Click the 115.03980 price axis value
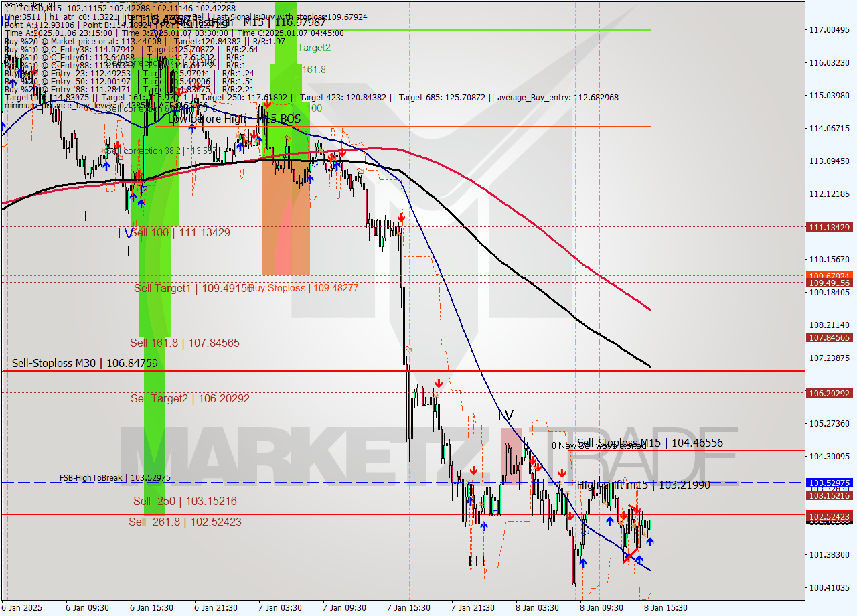Screen dimensions: 857x616 [x=830, y=96]
